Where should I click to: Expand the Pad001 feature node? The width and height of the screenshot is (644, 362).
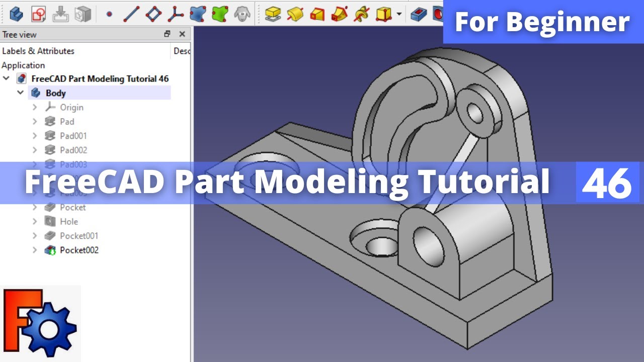coord(35,136)
